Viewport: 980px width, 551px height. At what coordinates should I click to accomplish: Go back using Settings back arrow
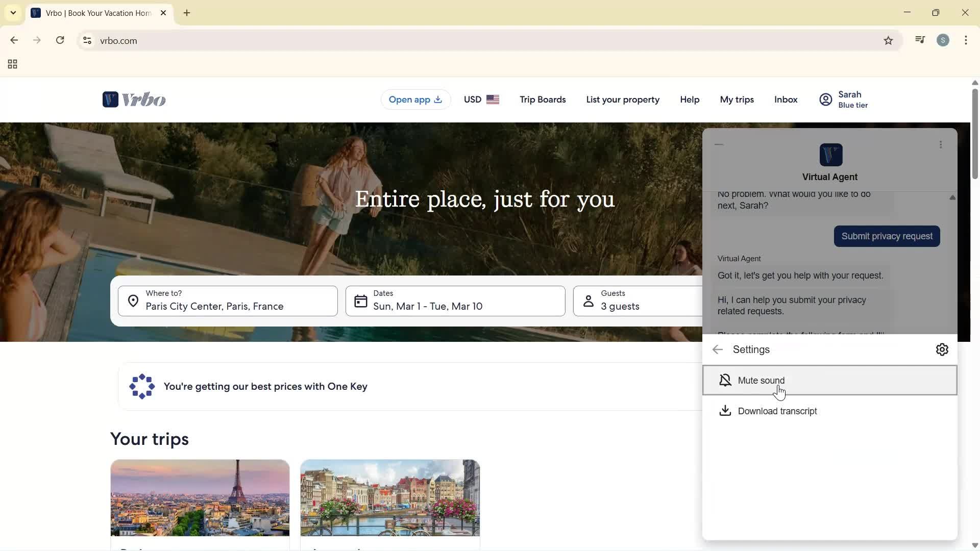718,350
